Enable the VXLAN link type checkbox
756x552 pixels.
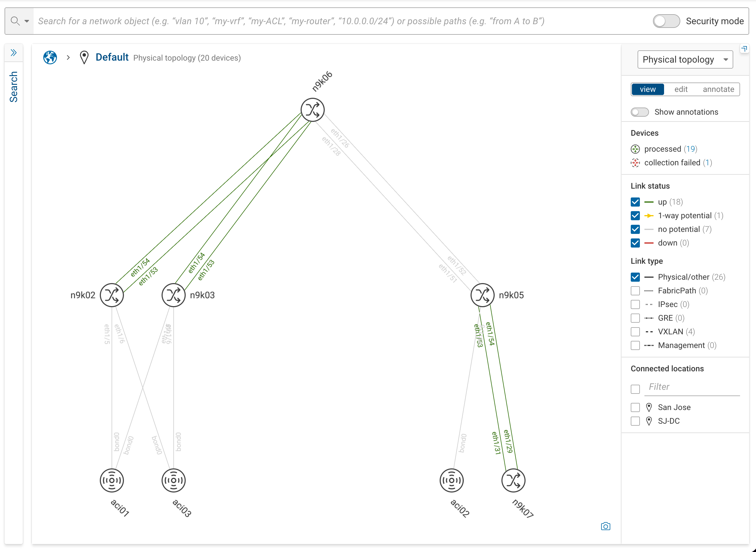pos(635,332)
